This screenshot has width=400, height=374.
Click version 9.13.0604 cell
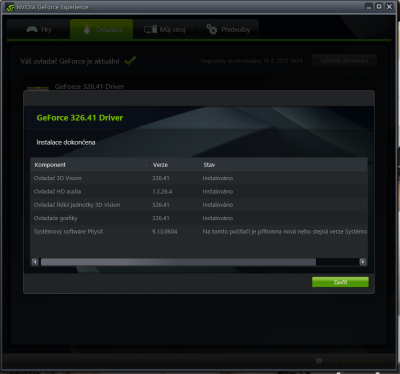point(165,231)
